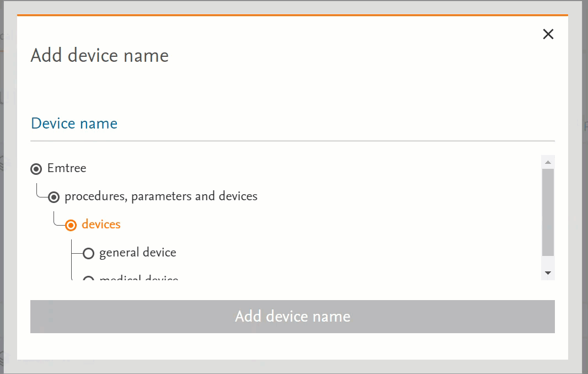
Task: Collapse the procedures, parameters and devices node icon
Action: pyautogui.click(x=54, y=197)
